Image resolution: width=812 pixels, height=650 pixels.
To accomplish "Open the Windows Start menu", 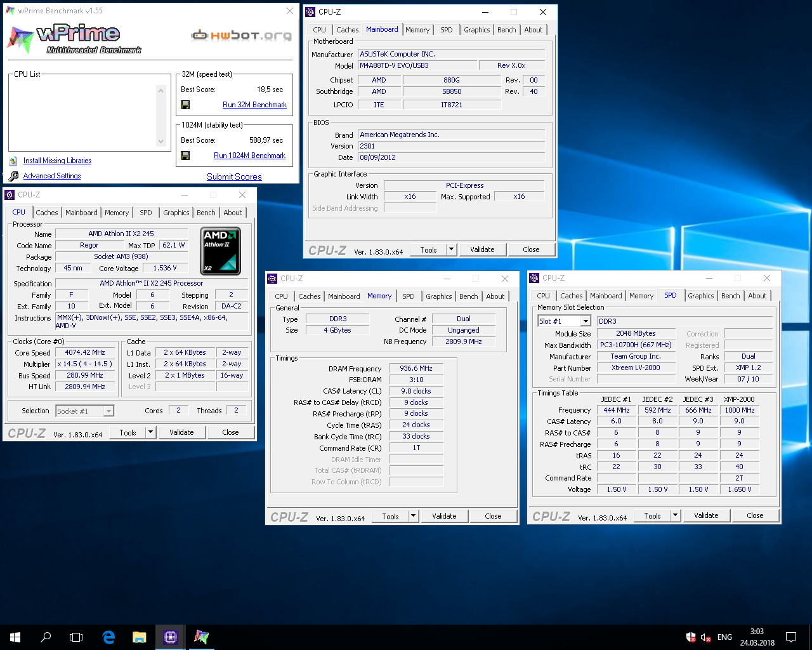I will (x=15, y=637).
